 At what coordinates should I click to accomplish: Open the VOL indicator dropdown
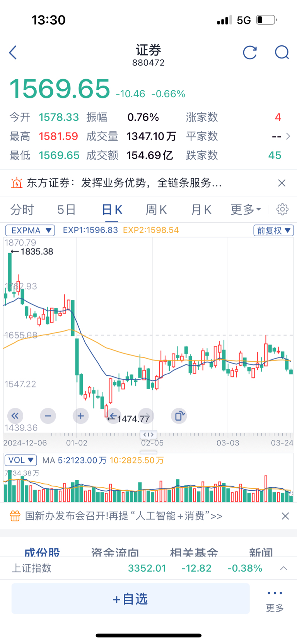(21, 460)
